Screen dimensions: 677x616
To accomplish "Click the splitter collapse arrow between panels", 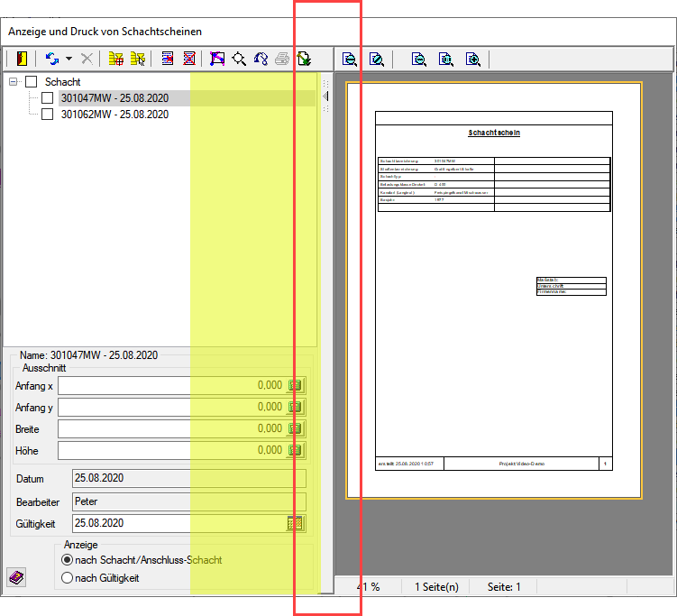I will coord(325,97).
